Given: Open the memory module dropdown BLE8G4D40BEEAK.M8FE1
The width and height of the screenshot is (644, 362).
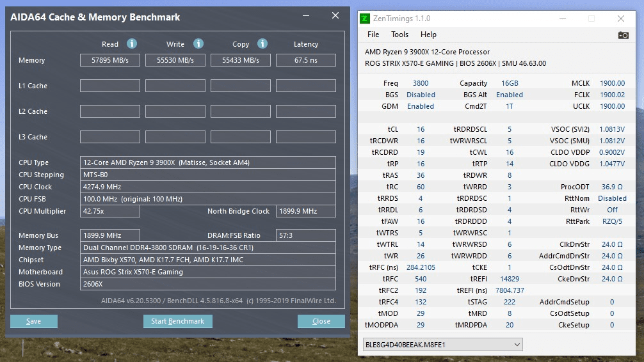Looking at the screenshot, I should [443, 344].
